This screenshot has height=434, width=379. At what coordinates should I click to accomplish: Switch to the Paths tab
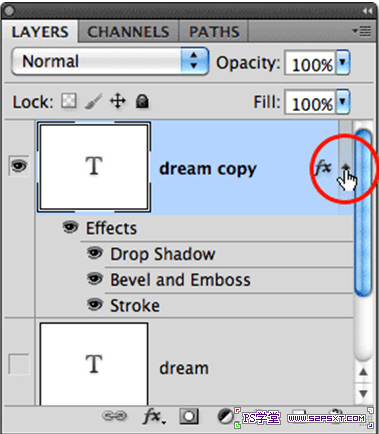click(214, 32)
